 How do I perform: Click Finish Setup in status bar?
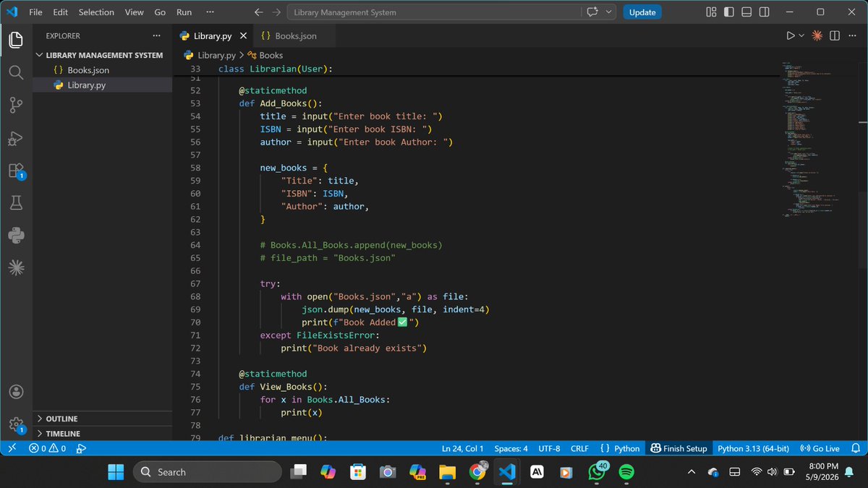tap(678, 448)
